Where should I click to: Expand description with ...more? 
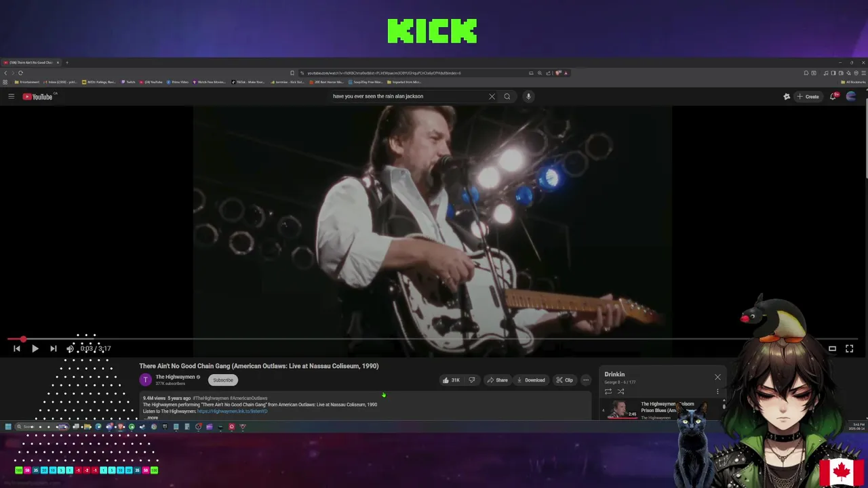click(x=152, y=418)
